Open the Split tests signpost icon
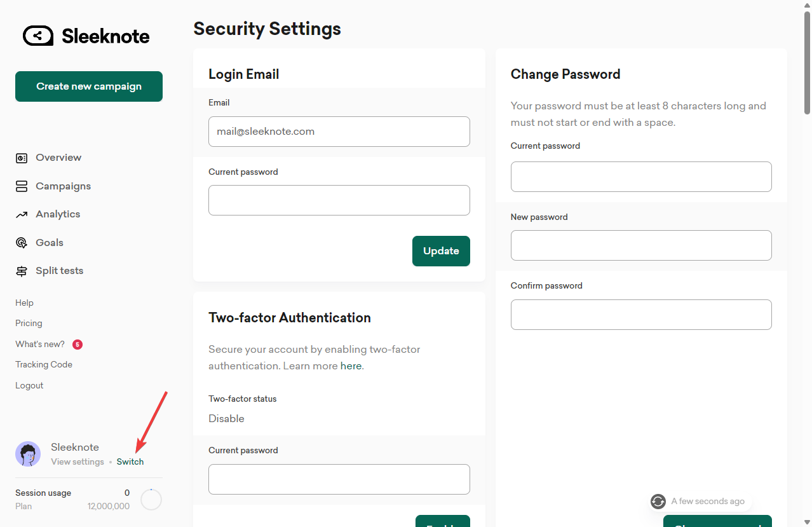 click(x=22, y=271)
